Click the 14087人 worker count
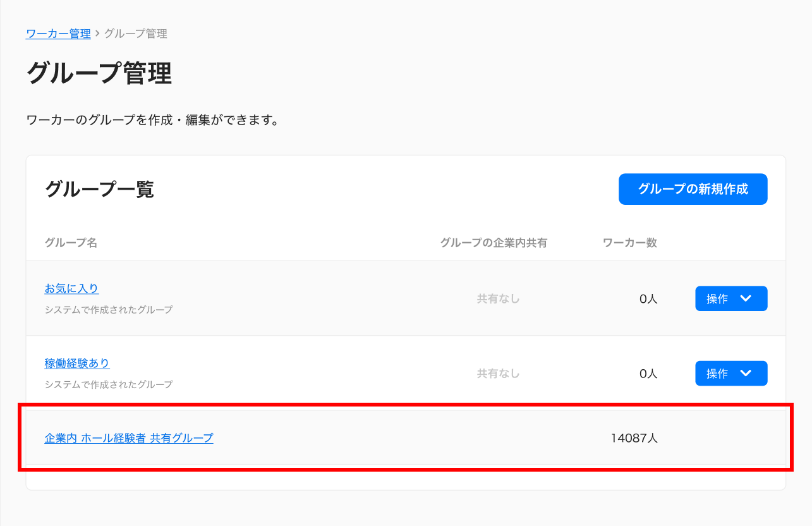This screenshot has width=812, height=526. [634, 437]
